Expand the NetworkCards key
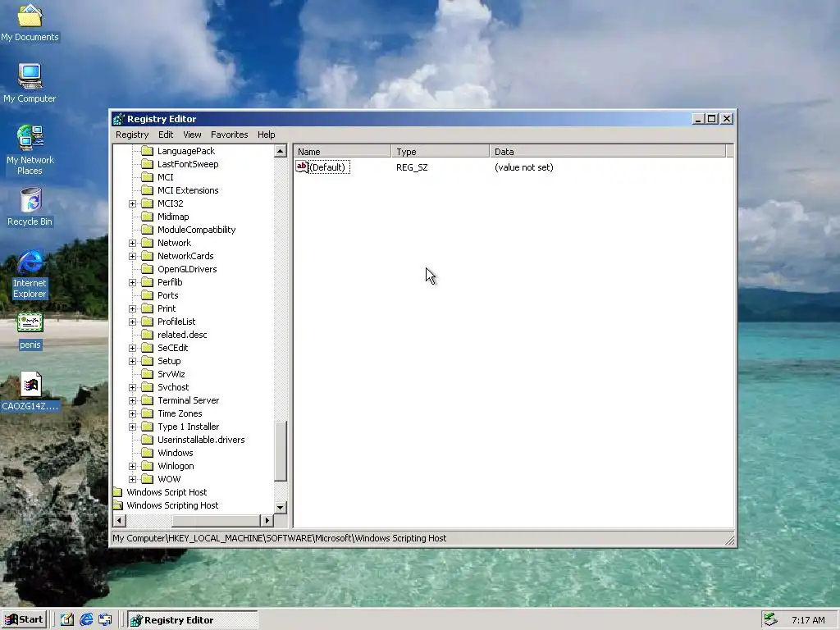Screen dimensions: 840x630 pos(132,256)
